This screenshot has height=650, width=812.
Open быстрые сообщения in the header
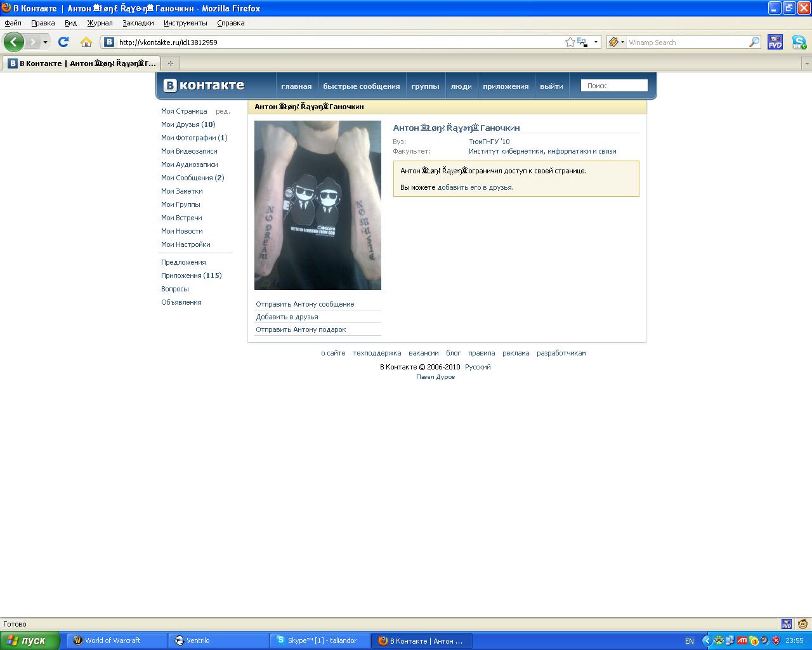point(362,86)
